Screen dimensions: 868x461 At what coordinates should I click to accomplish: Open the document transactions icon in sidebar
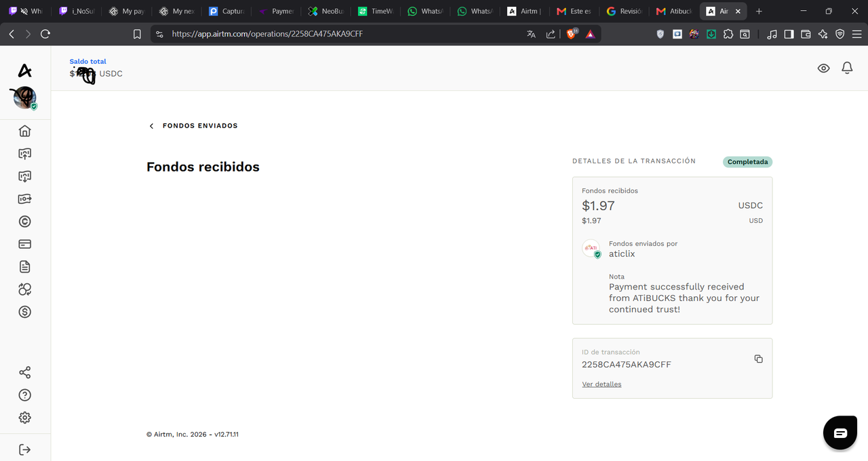pos(25,266)
